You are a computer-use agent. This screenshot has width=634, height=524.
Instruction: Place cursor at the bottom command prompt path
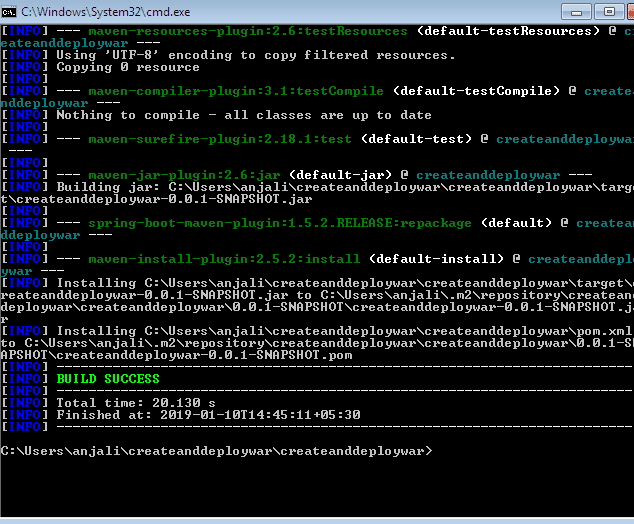(216, 451)
